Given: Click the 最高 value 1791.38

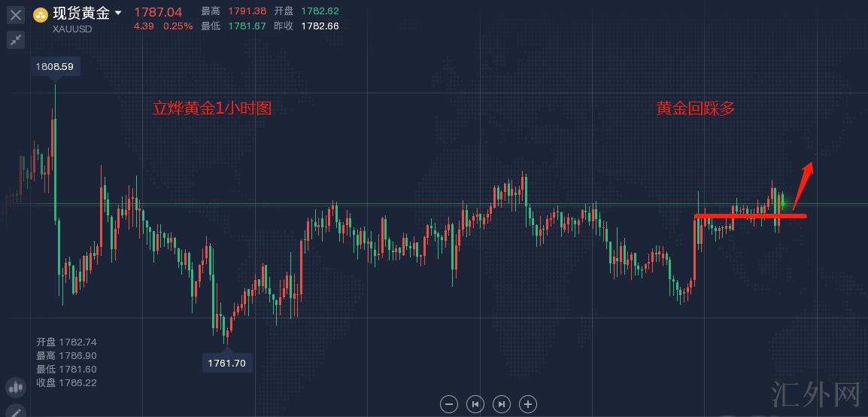Looking at the screenshot, I should (247, 11).
